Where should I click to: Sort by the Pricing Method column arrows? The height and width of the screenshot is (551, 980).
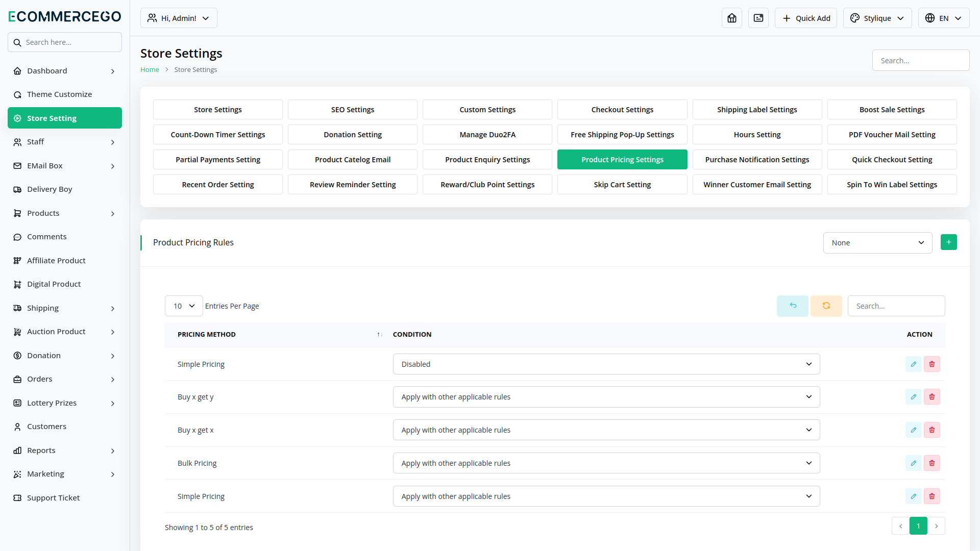coord(380,335)
